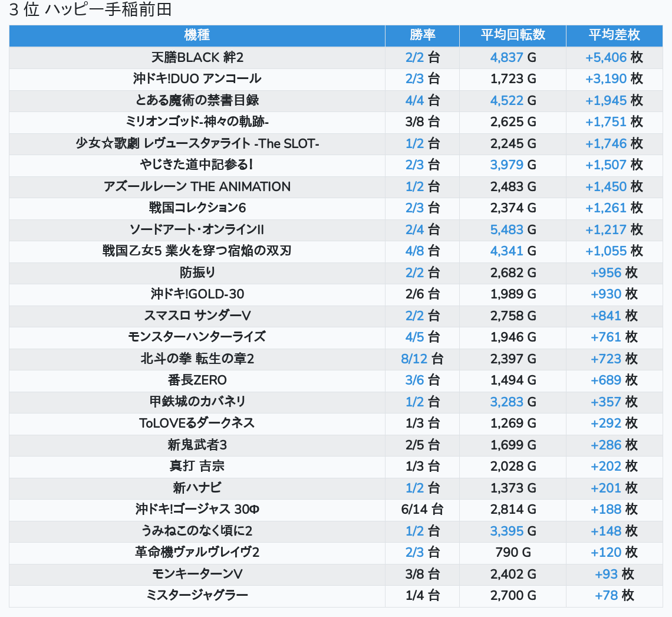The width and height of the screenshot is (672, 617).
Task: Select the 3,283 G average spins value
Action: click(513, 402)
